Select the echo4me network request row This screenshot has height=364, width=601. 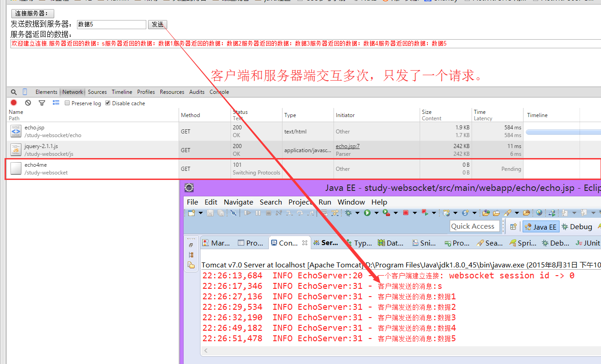pyautogui.click(x=303, y=169)
